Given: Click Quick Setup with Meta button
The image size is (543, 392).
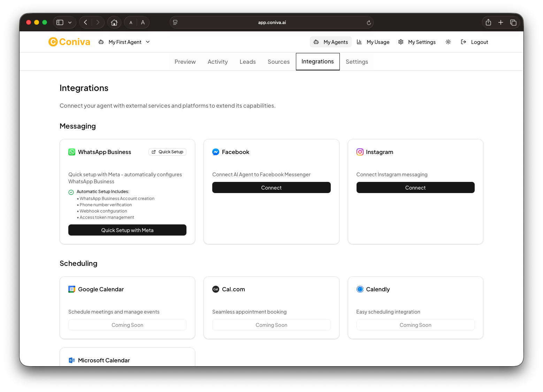Looking at the screenshot, I should click(127, 230).
